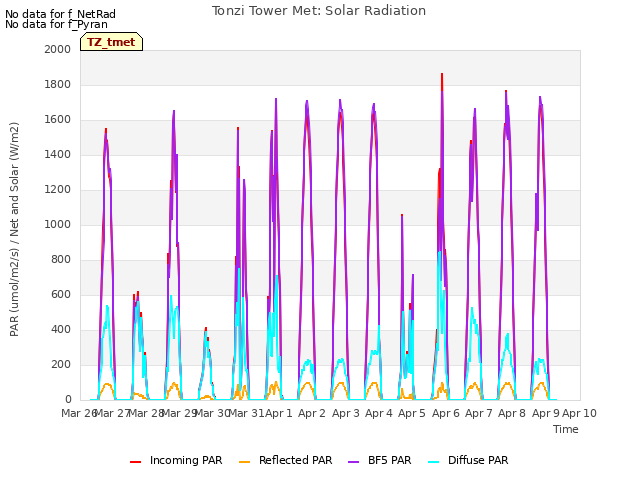Click the BF5 PAR peak on Apr 2
Image resolution: width=640 pixels, height=480 pixels.
[307, 102]
